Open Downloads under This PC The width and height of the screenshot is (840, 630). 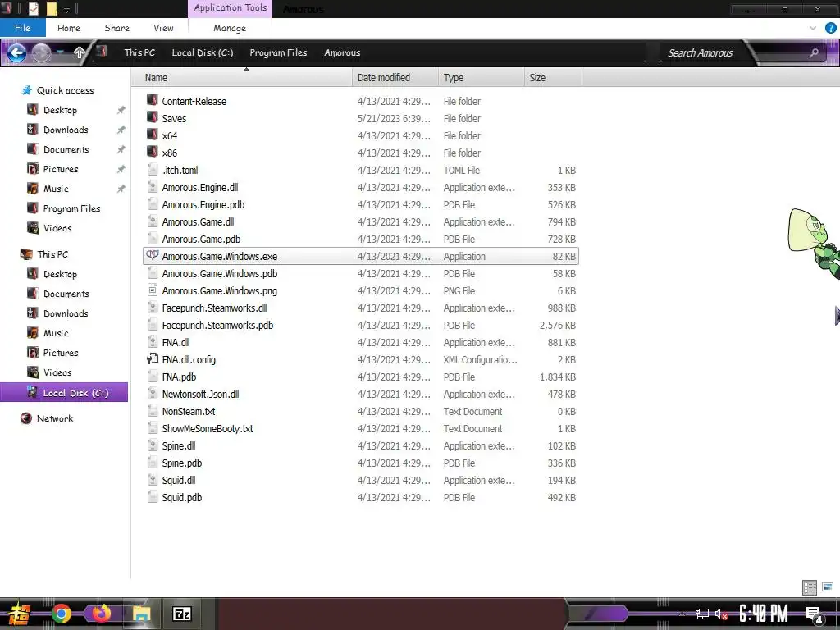click(x=66, y=313)
